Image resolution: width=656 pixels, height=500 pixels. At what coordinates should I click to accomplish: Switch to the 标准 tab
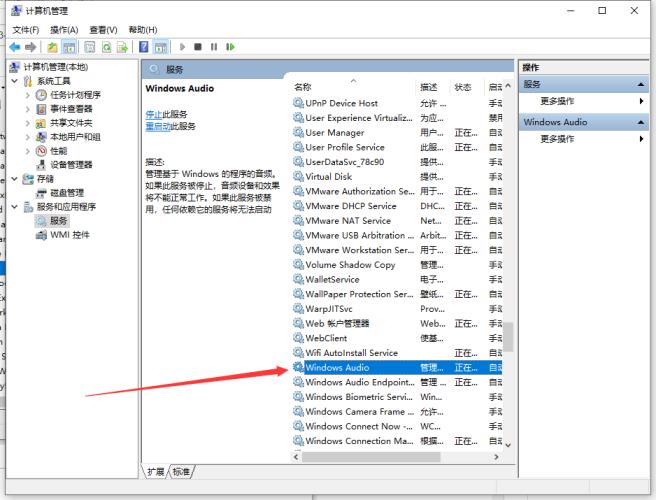tap(181, 471)
